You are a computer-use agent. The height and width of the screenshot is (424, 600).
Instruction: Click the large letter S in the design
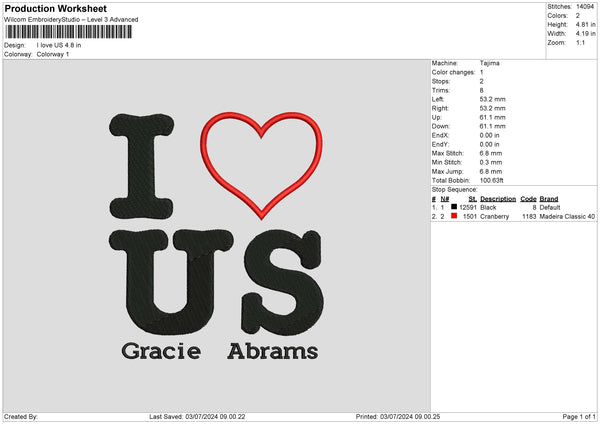point(283,282)
